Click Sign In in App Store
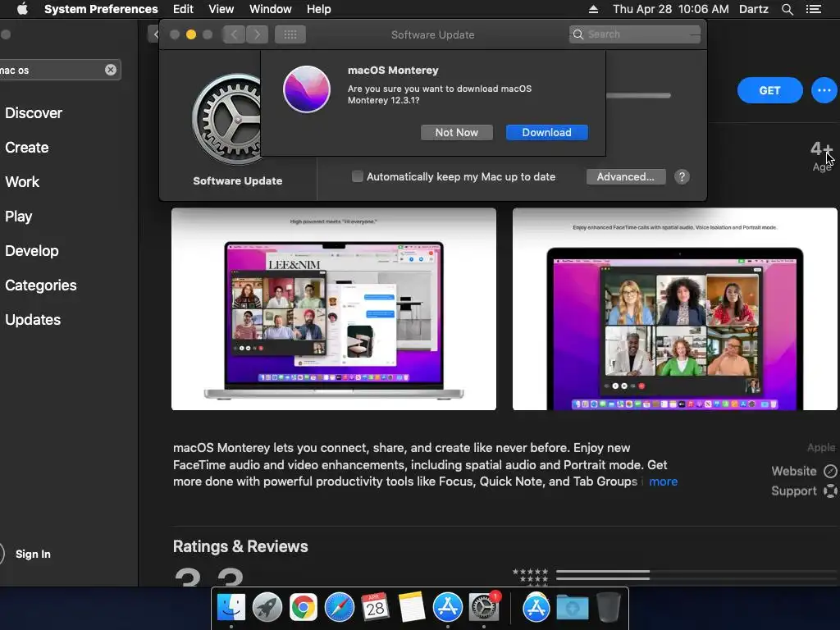The height and width of the screenshot is (630, 840). [x=33, y=554]
